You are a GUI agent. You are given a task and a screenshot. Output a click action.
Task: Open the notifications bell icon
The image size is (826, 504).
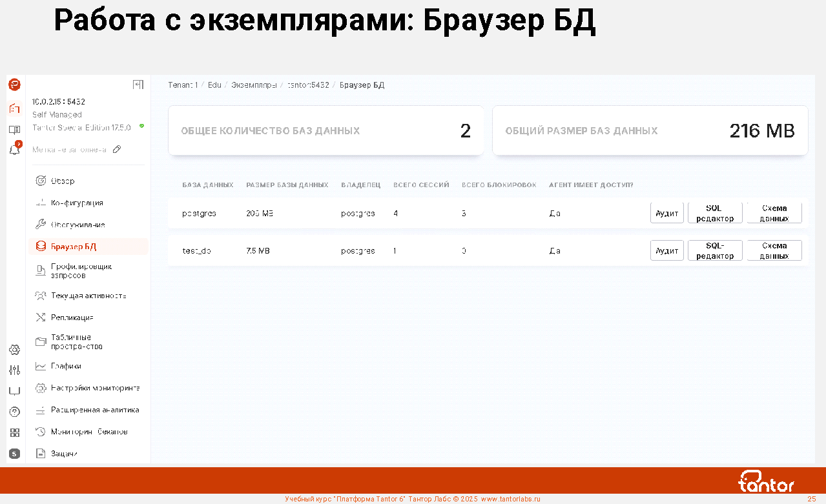pos(14,150)
